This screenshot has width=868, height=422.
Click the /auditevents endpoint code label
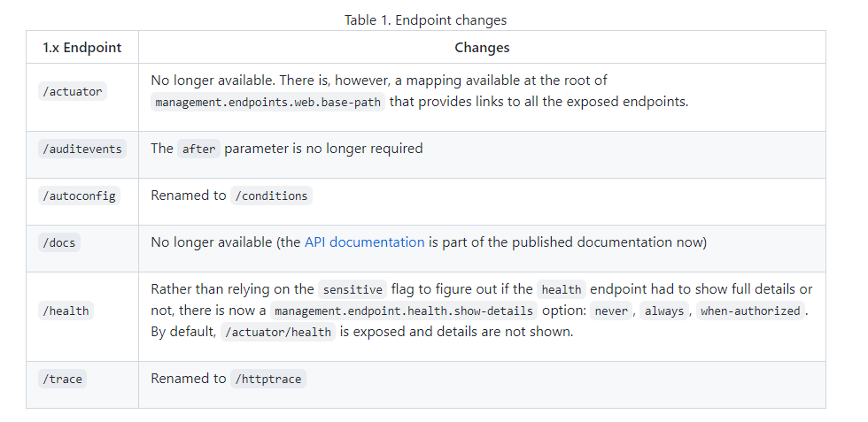point(81,150)
